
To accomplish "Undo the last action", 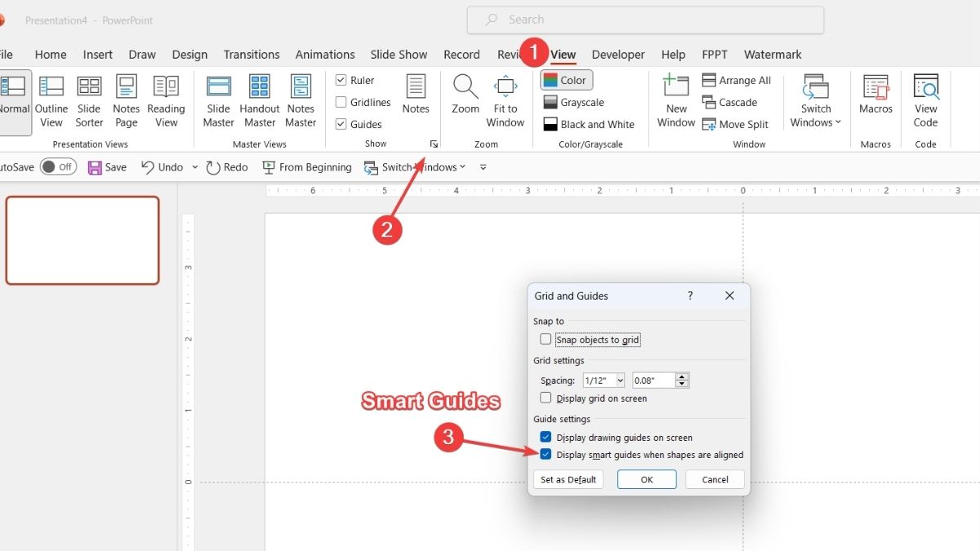I will click(163, 167).
